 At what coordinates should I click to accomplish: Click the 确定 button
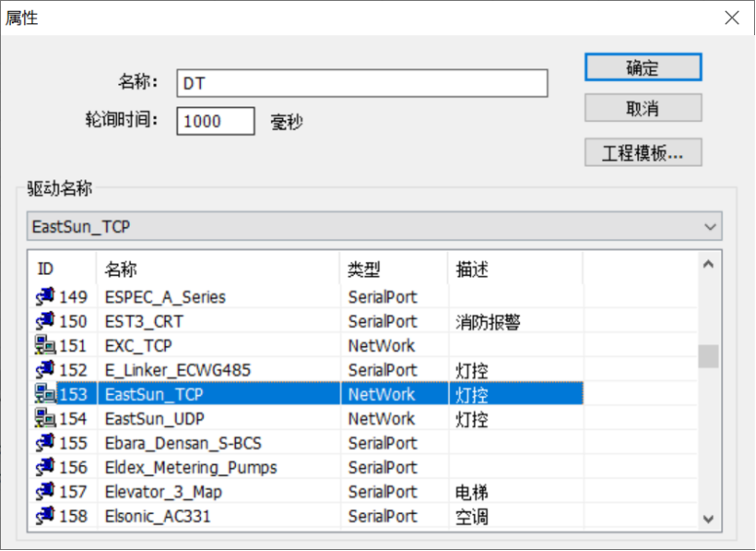(x=643, y=67)
